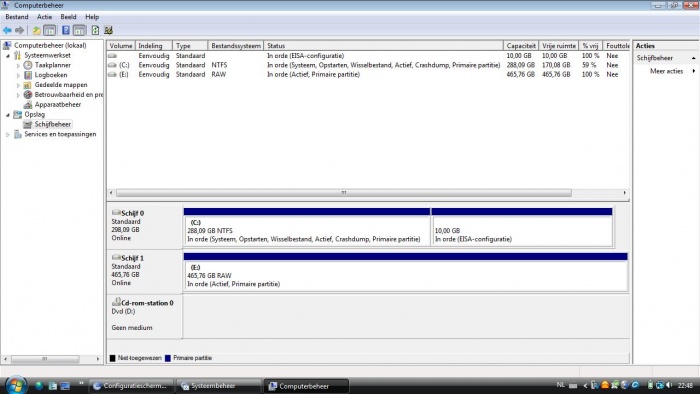Viewport: 700px width, 394px height.
Task: Expand the Betrouwbaarheid node arrow
Action: click(18, 95)
